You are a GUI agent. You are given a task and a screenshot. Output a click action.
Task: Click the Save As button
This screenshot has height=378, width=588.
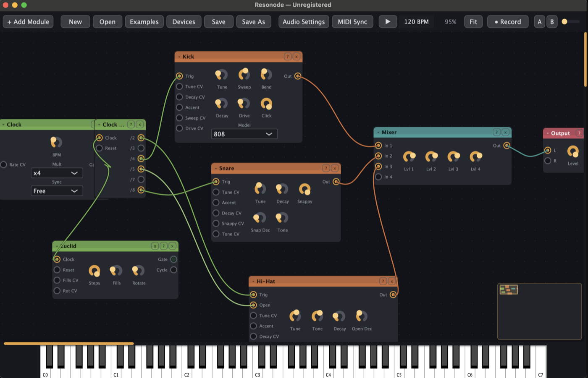click(x=254, y=22)
